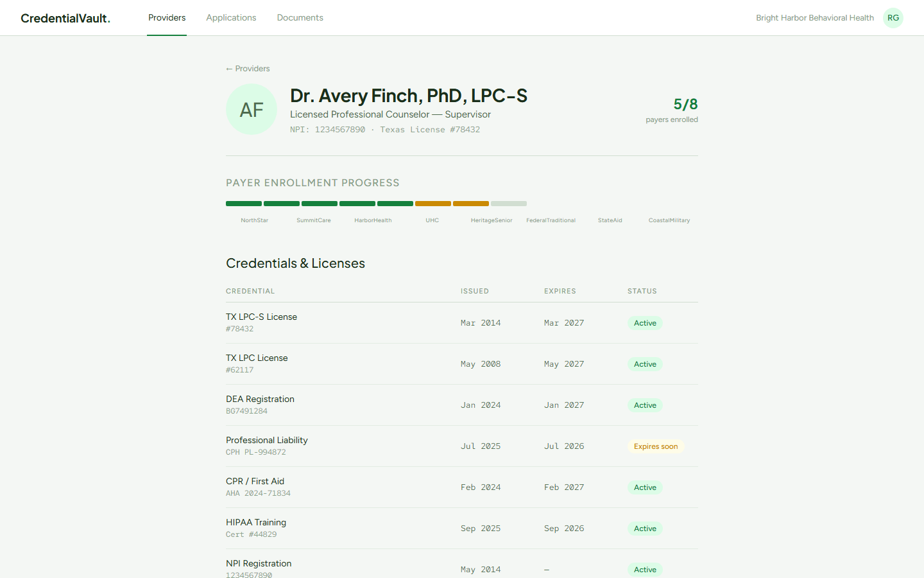
Task: Click the gray unfilled progress segment
Action: point(509,204)
